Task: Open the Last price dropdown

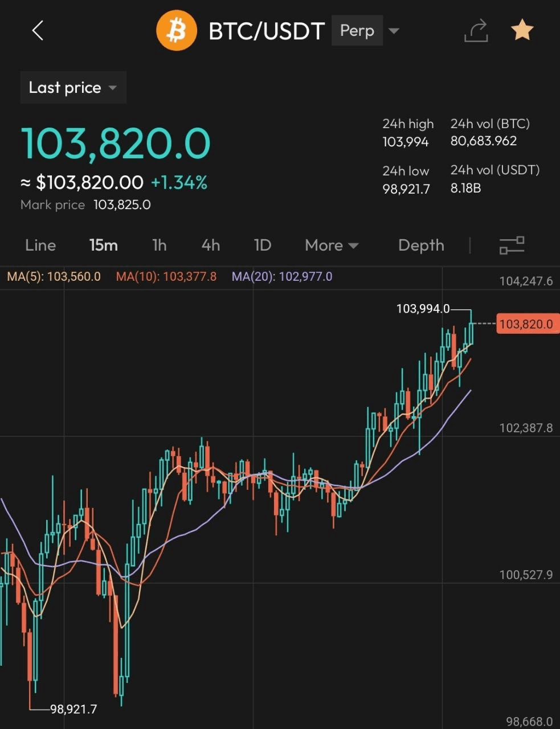Action: click(73, 87)
